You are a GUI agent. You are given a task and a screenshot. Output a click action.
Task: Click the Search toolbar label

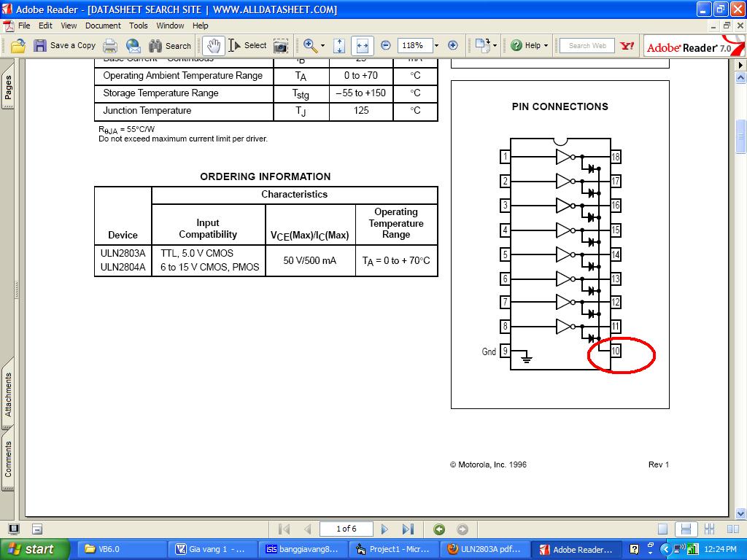click(x=178, y=46)
